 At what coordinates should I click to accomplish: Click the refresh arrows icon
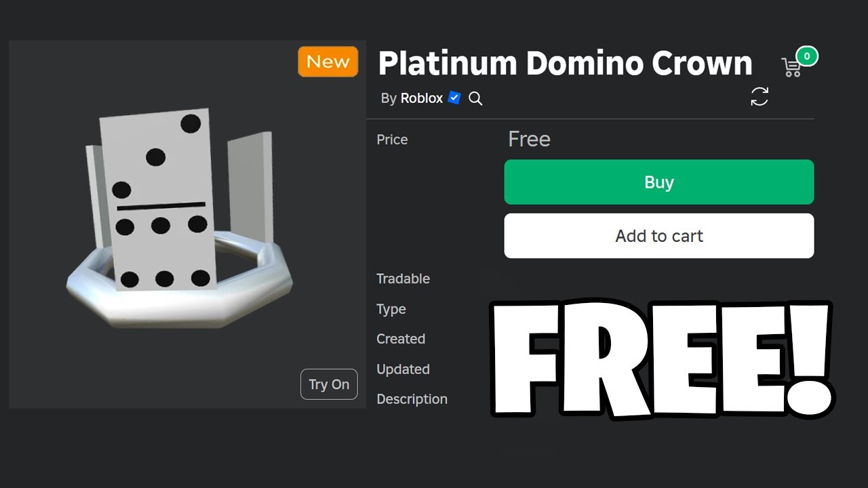coord(759,96)
